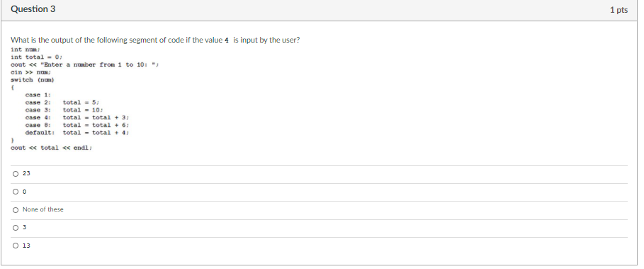Click the question prompt sentence

pos(155,40)
